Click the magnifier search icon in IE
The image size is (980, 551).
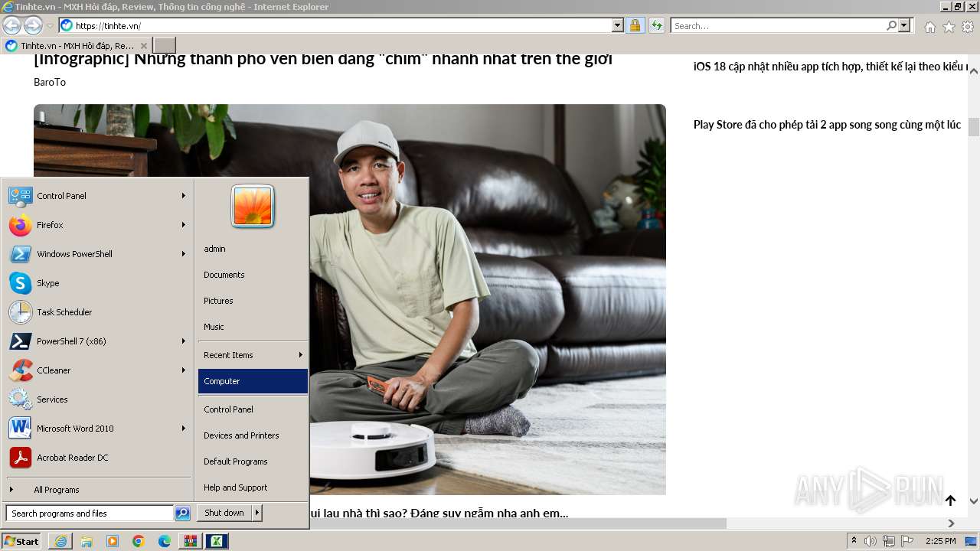click(x=891, y=25)
